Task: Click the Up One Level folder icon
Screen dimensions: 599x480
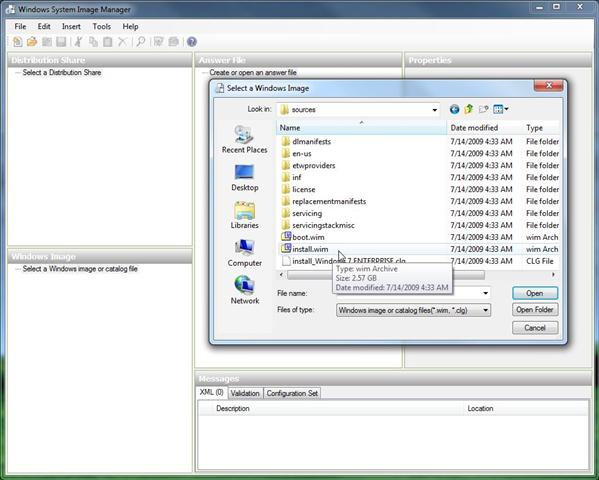Action: click(469, 110)
